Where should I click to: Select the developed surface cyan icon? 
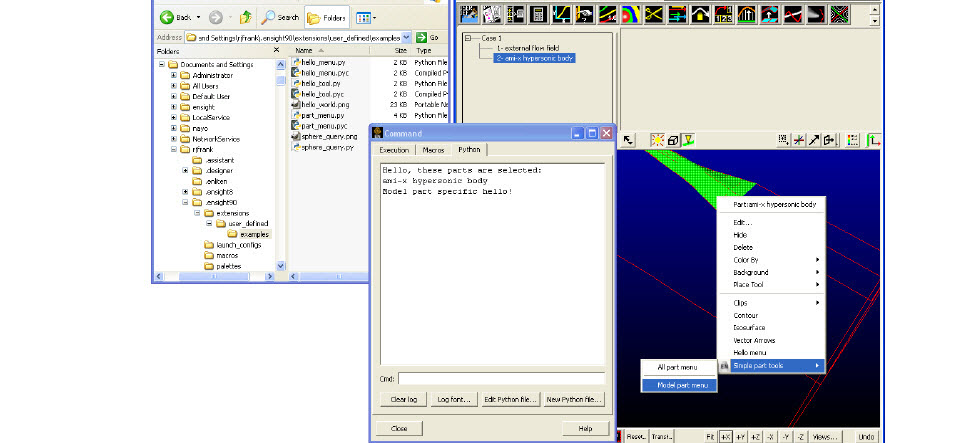click(x=770, y=13)
